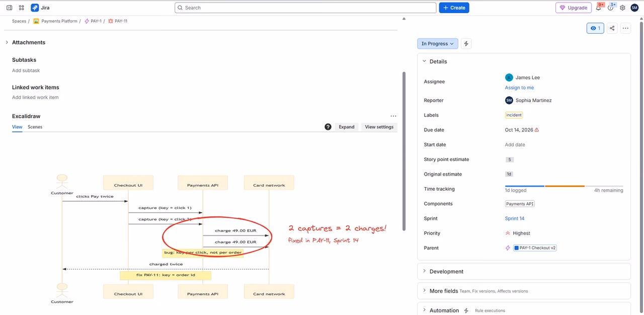Open the Sprint 14 link

[x=515, y=218]
